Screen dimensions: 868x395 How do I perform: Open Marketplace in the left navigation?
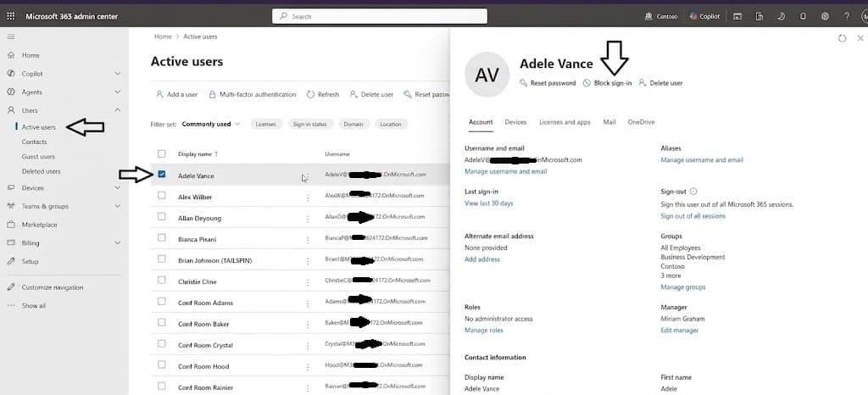39,225
